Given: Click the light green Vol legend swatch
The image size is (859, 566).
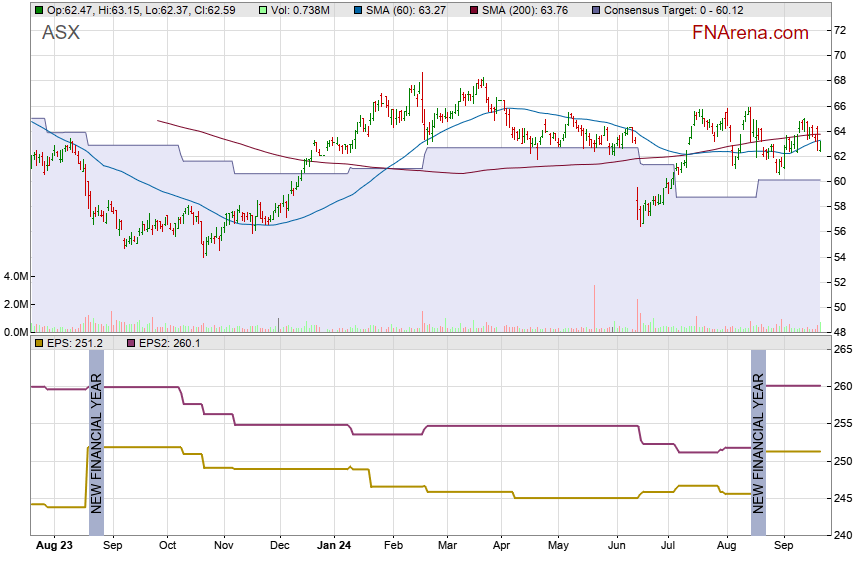Looking at the screenshot, I should click(233, 10).
